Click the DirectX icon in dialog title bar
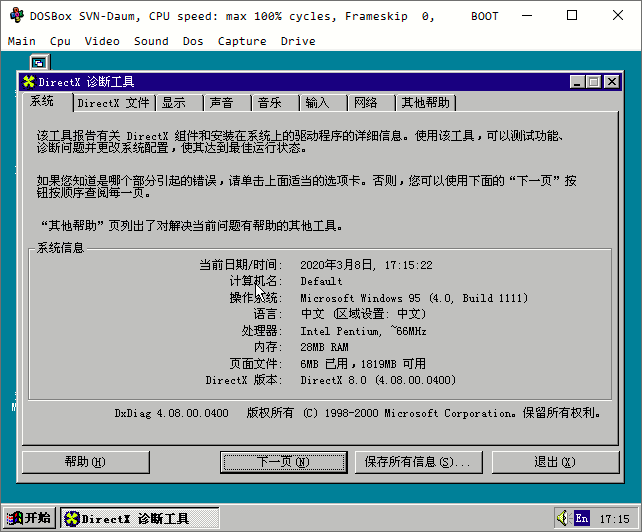The width and height of the screenshot is (642, 532). [x=29, y=82]
